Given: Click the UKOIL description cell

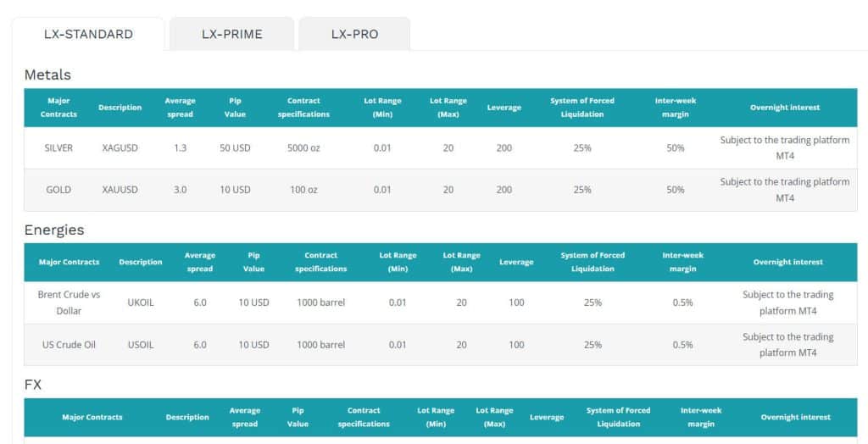Looking at the screenshot, I should click(x=141, y=302).
